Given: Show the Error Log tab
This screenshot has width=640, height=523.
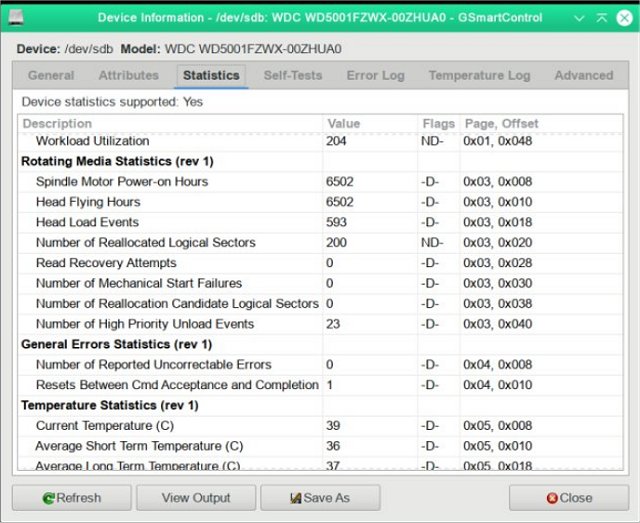Looking at the screenshot, I should point(376,75).
